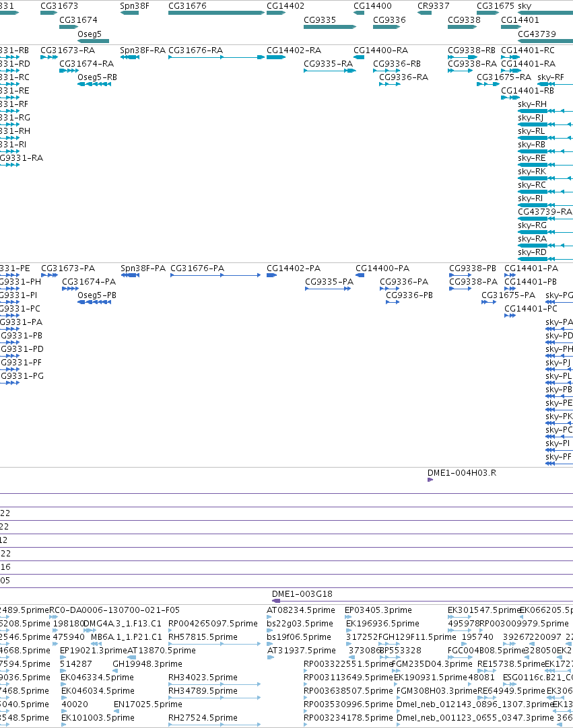Select the Spn38F gene feature

point(129,13)
